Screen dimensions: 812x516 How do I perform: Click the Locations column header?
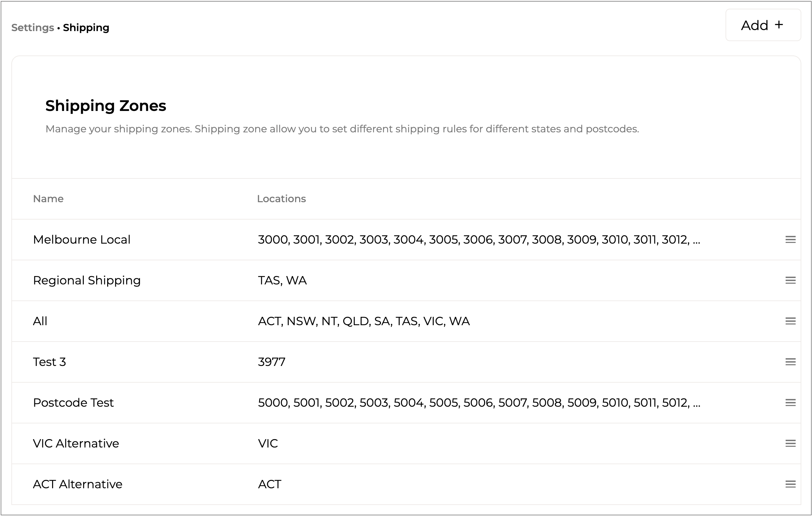tap(281, 199)
